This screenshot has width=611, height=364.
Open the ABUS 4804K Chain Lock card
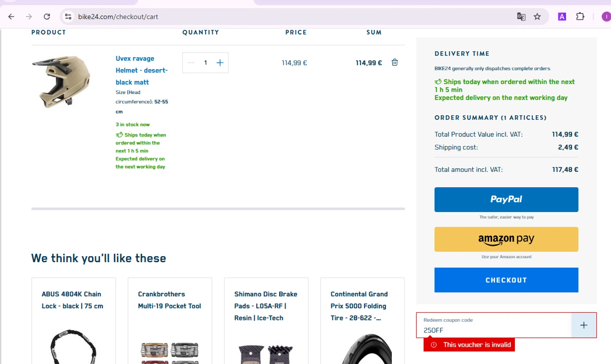(x=74, y=321)
